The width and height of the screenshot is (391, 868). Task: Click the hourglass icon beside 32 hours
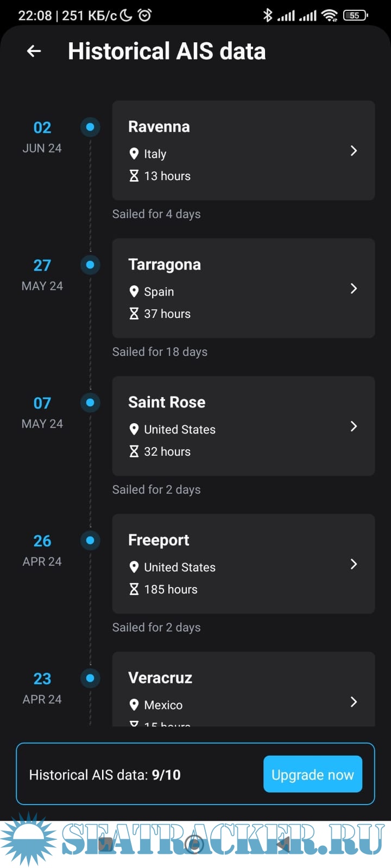point(134,451)
